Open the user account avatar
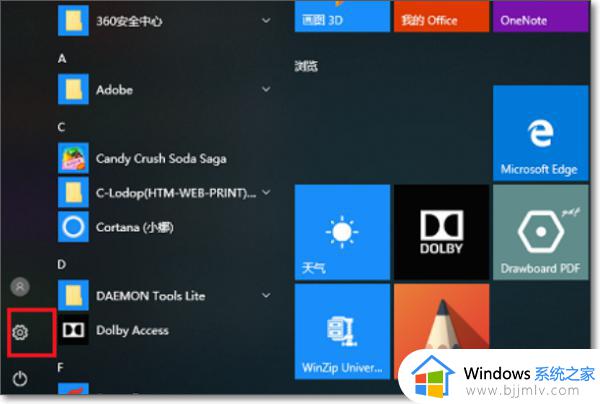This screenshot has height=404, width=600. (20, 287)
